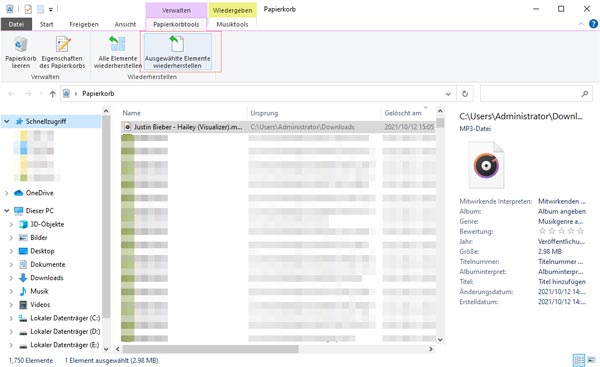The width and height of the screenshot is (600, 367).
Task: Sort by Name column header
Action: click(184, 113)
